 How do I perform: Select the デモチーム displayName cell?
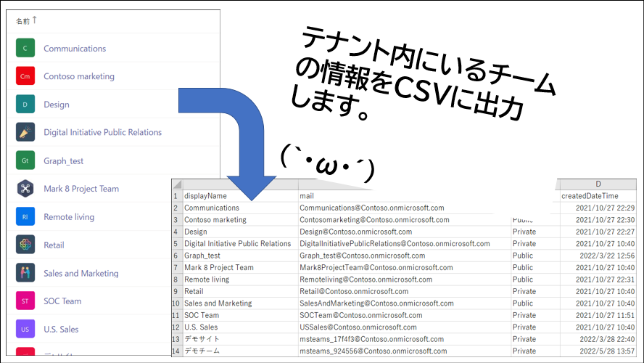click(x=240, y=351)
